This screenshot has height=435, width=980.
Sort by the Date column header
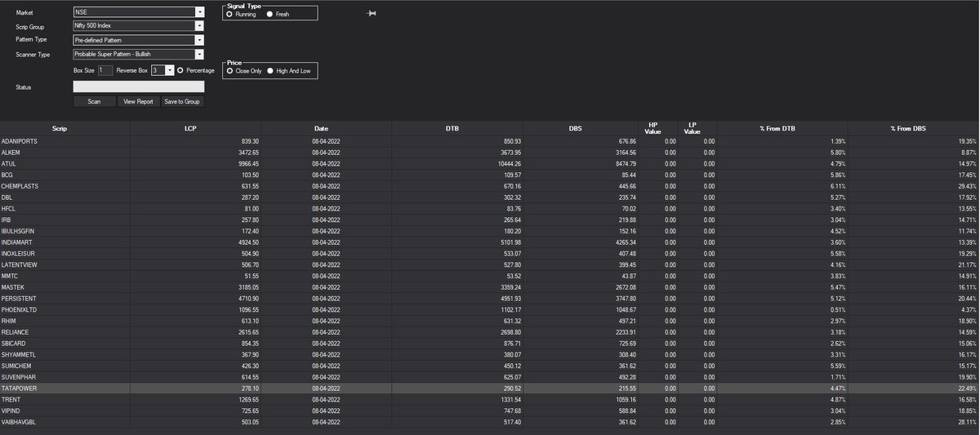(x=326, y=128)
